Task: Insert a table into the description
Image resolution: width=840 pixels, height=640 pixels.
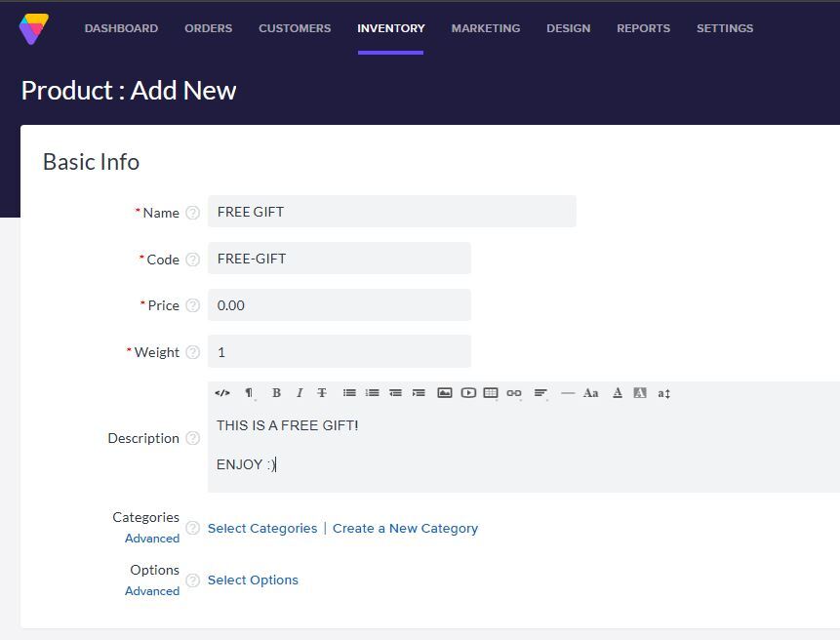Action: (491, 393)
